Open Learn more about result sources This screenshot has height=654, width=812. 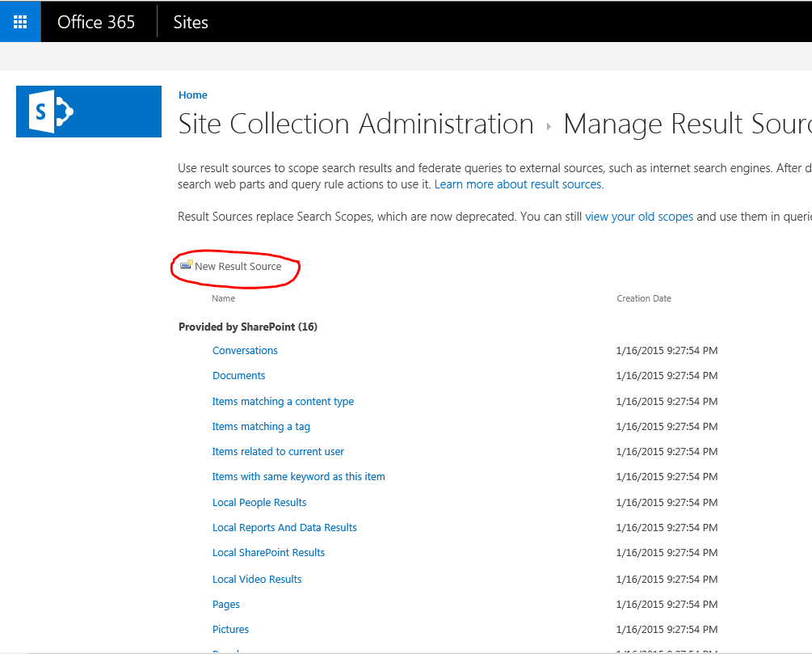pyautogui.click(x=518, y=184)
